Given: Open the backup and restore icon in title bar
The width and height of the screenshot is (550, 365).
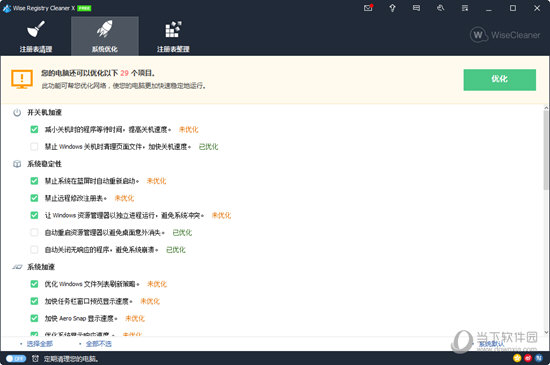Looking at the screenshot, I should (441, 8).
